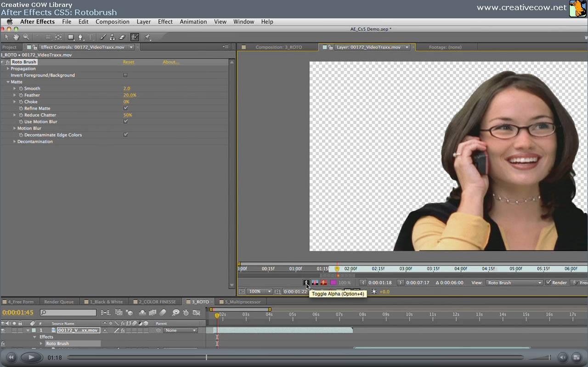Viewport: 588px width, 367px height.
Task: Select the Pen tool
Action: [x=81, y=37]
